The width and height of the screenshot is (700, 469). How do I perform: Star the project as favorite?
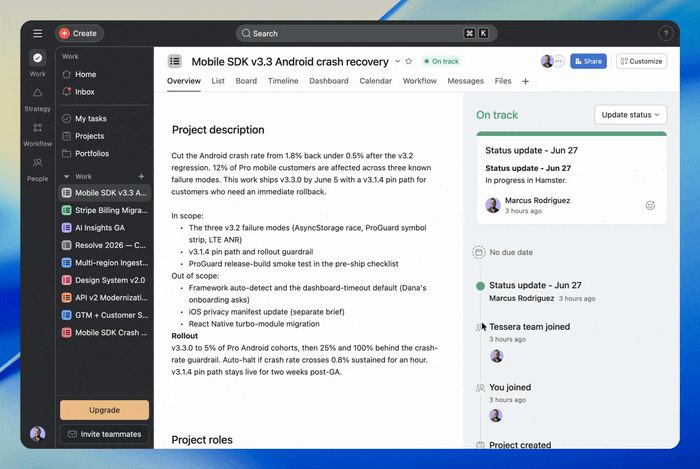tap(408, 61)
